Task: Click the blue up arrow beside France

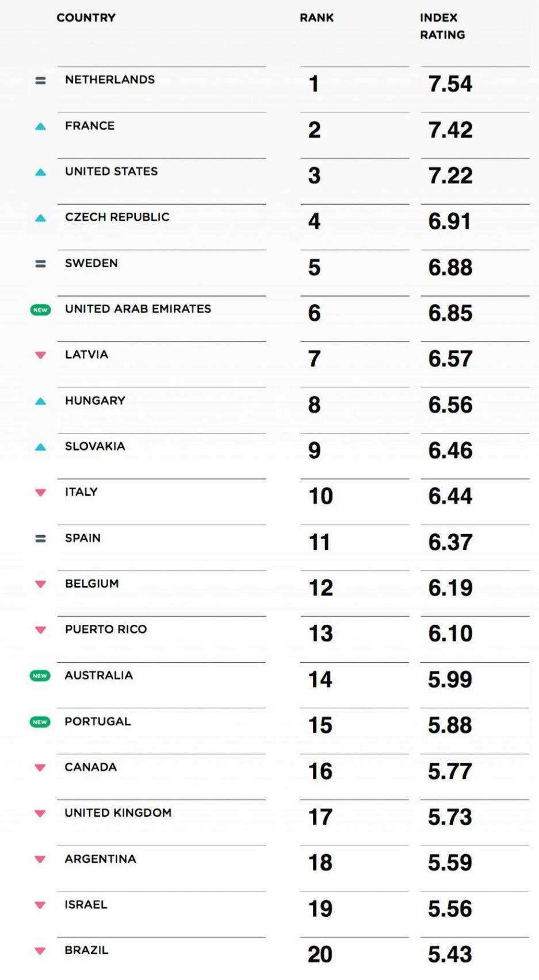Action: (40, 126)
